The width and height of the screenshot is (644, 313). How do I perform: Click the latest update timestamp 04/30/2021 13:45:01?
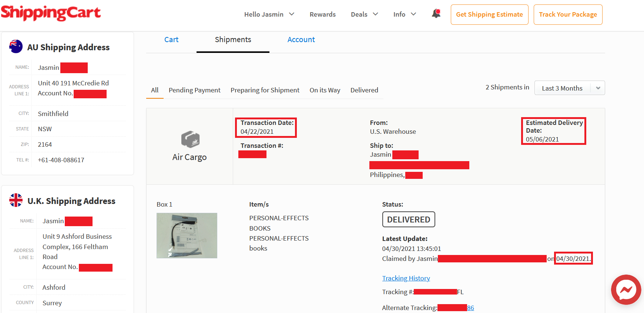coord(412,249)
